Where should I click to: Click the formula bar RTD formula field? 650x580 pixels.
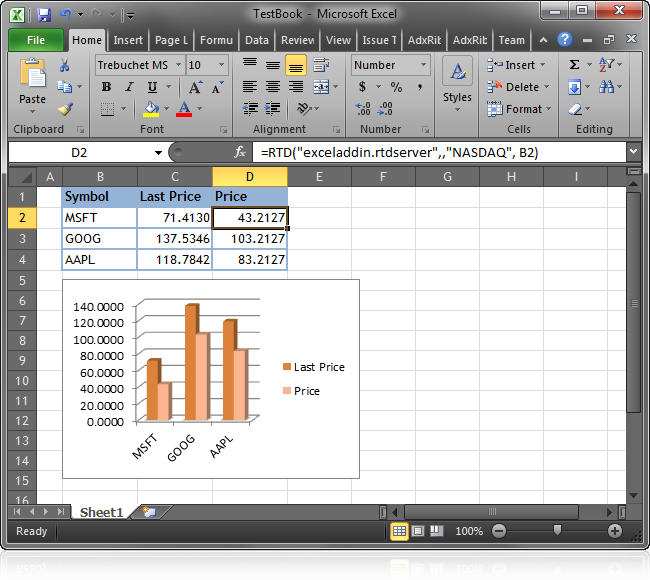tap(439, 153)
